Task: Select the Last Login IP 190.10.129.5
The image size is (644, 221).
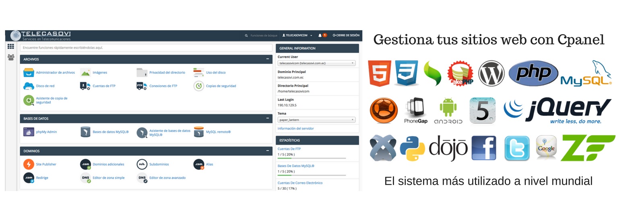Action: click(287, 105)
